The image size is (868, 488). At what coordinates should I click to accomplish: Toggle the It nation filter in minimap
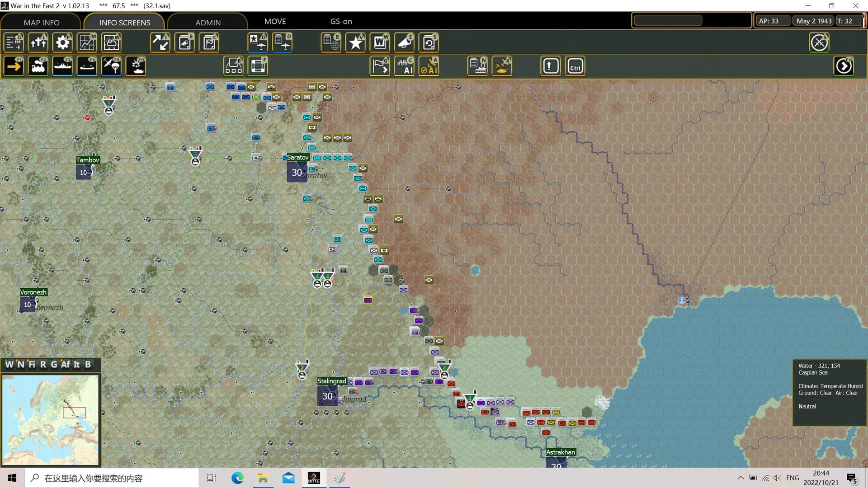pyautogui.click(x=76, y=364)
